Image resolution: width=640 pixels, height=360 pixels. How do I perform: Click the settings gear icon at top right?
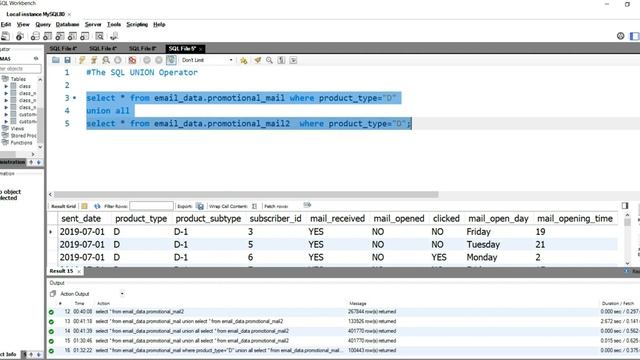620,36
